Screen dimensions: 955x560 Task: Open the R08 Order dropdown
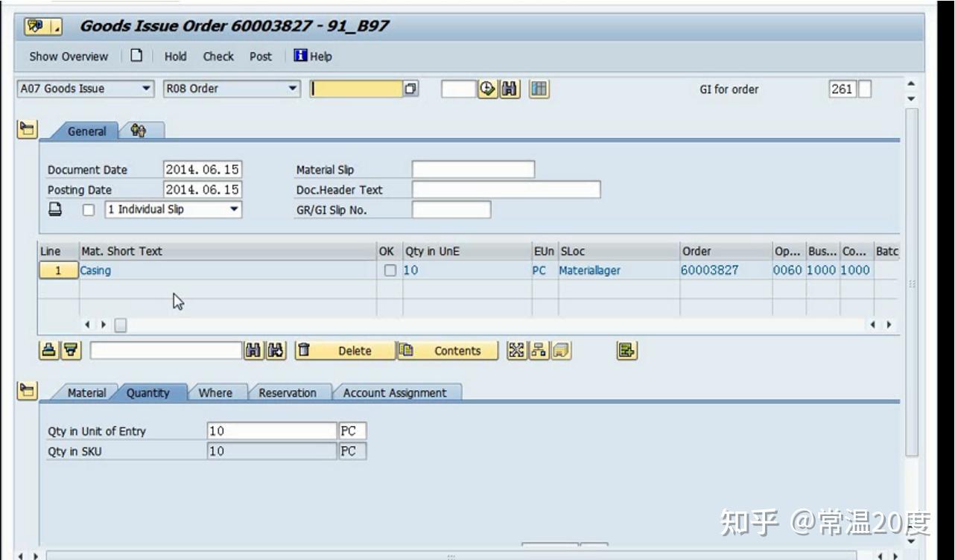click(x=292, y=89)
